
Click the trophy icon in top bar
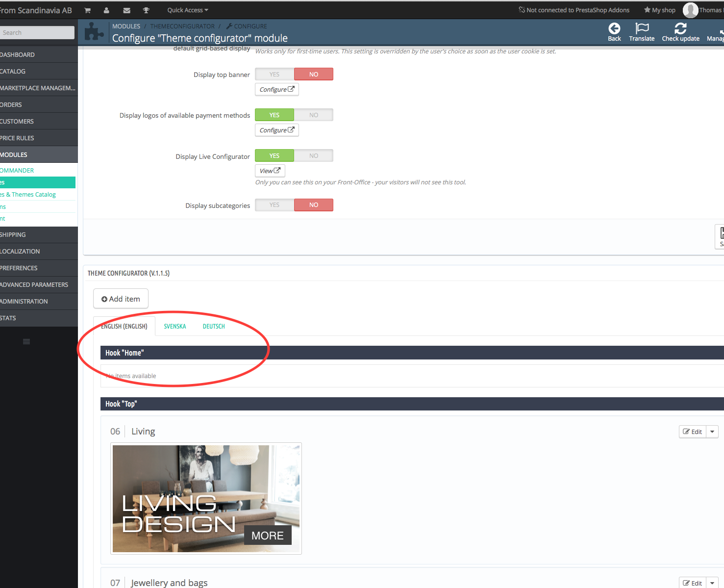tap(146, 10)
